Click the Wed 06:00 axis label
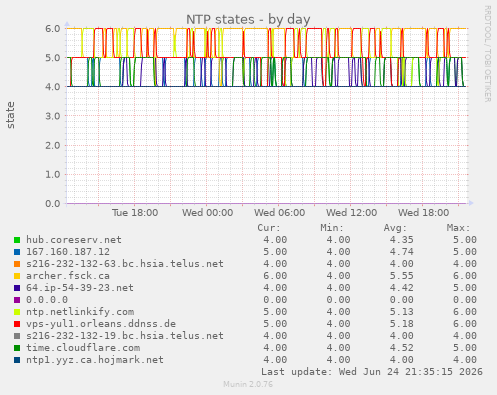The image size is (497, 395). tap(279, 213)
